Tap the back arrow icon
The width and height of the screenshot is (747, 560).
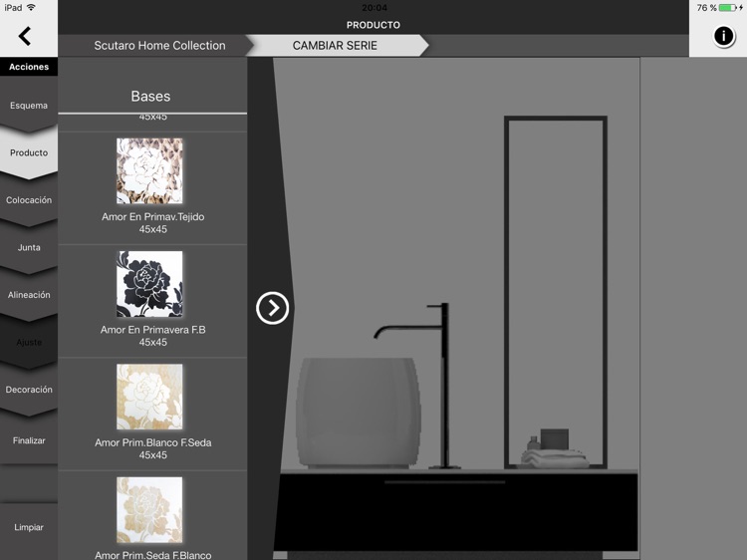tap(25, 37)
